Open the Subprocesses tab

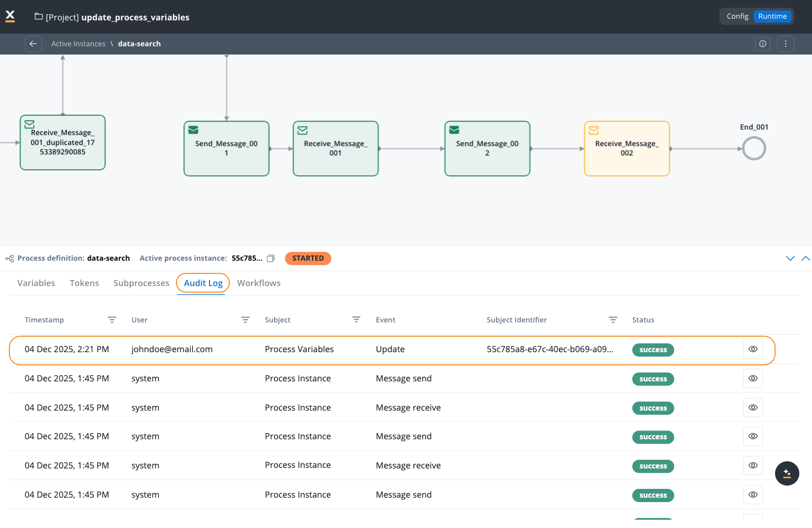141,283
